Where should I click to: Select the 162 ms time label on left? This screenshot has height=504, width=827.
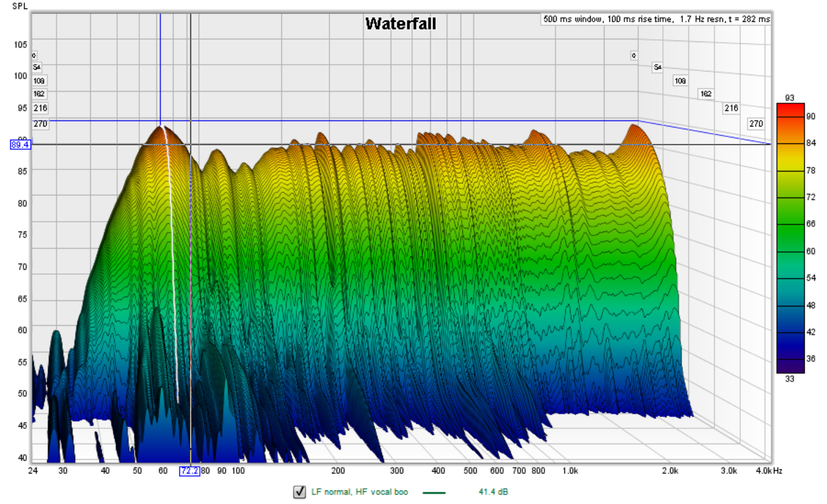click(39, 94)
